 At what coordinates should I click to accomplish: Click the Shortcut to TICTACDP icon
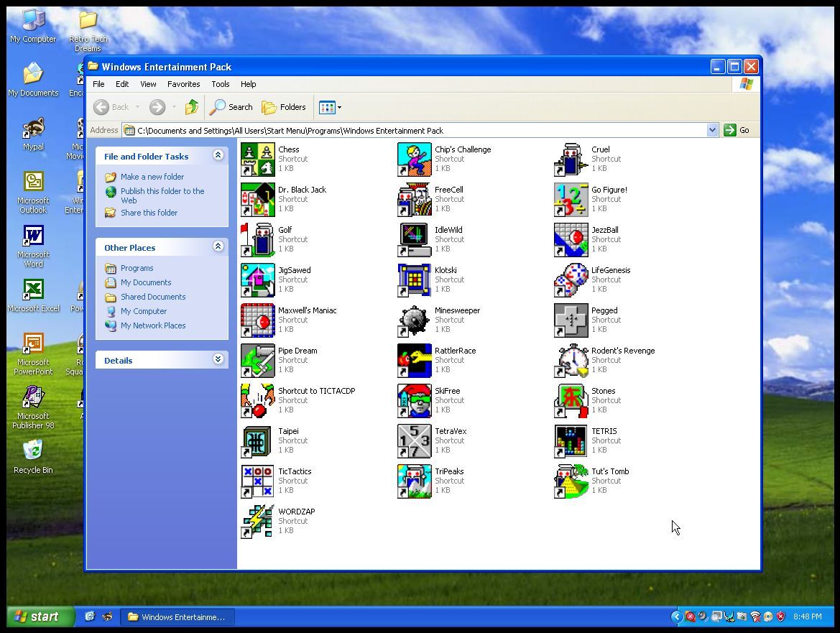[x=258, y=401]
